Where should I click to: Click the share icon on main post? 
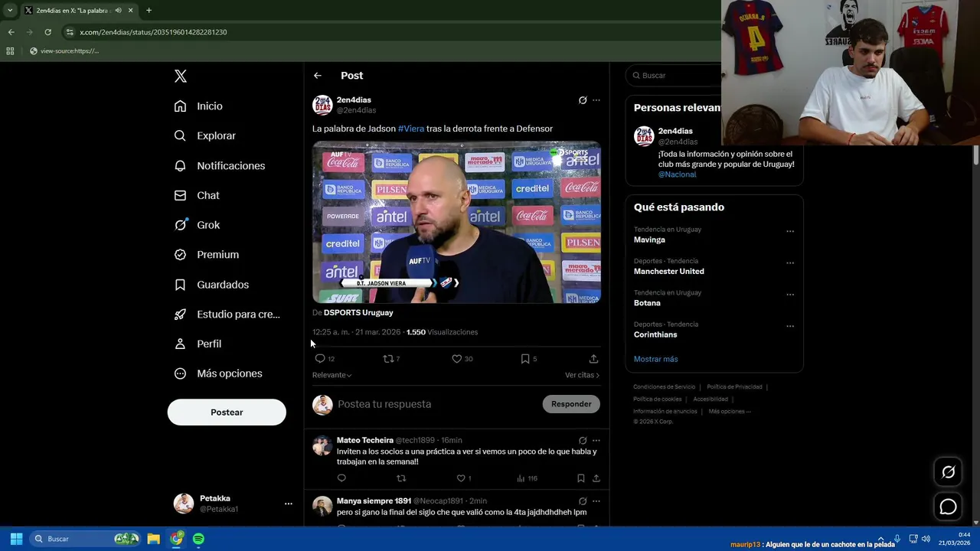point(593,358)
